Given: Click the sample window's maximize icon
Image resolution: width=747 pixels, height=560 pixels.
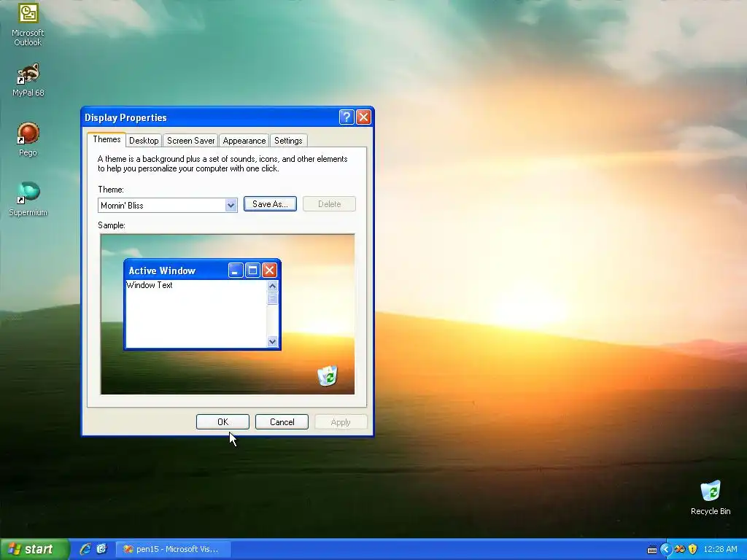Looking at the screenshot, I should coord(252,271).
